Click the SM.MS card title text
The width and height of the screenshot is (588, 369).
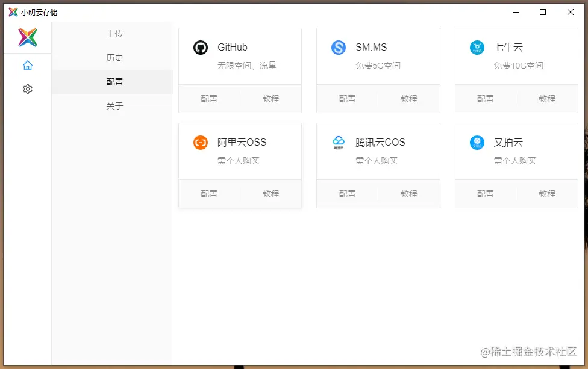[x=371, y=47]
